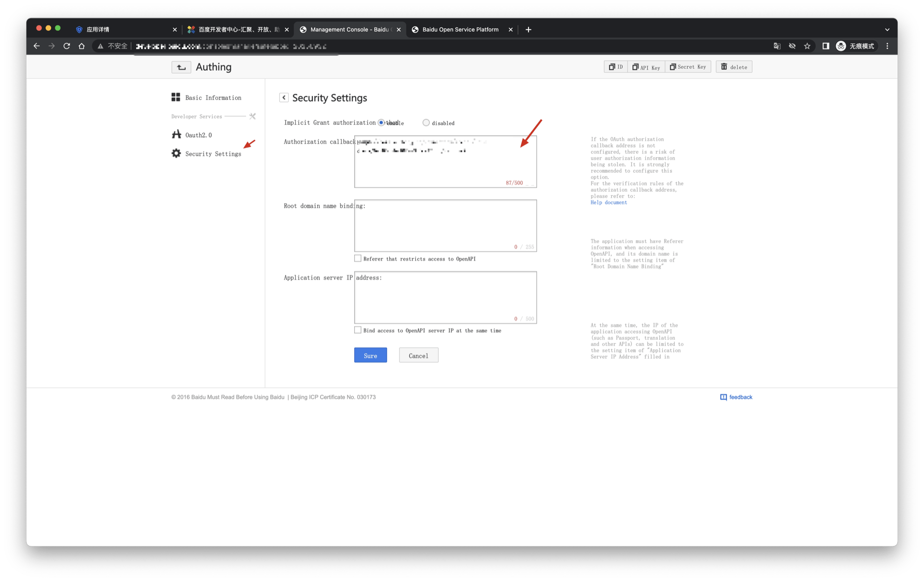This screenshot has height=581, width=924.
Task: Open the browser's three-dot menu
Action: pyautogui.click(x=887, y=46)
